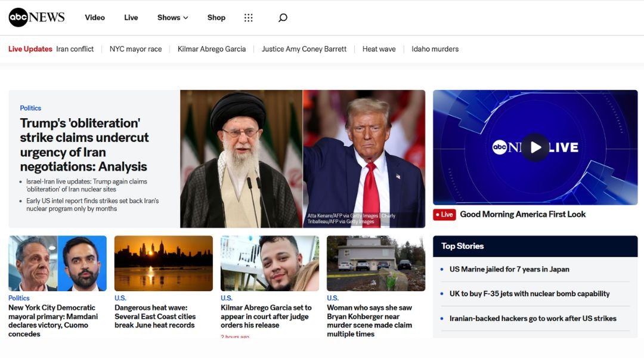Open Dangerous heat wave story headline
The height and width of the screenshot is (358, 644).
155,316
